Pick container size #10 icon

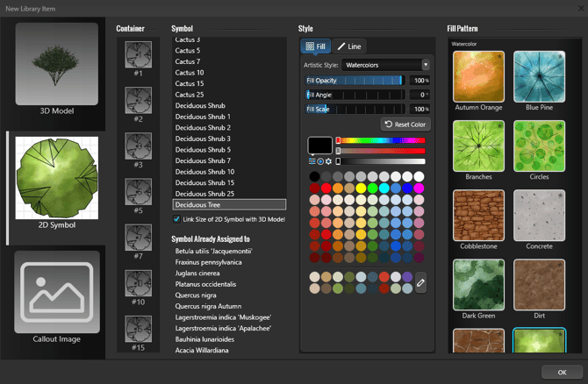tap(139, 283)
